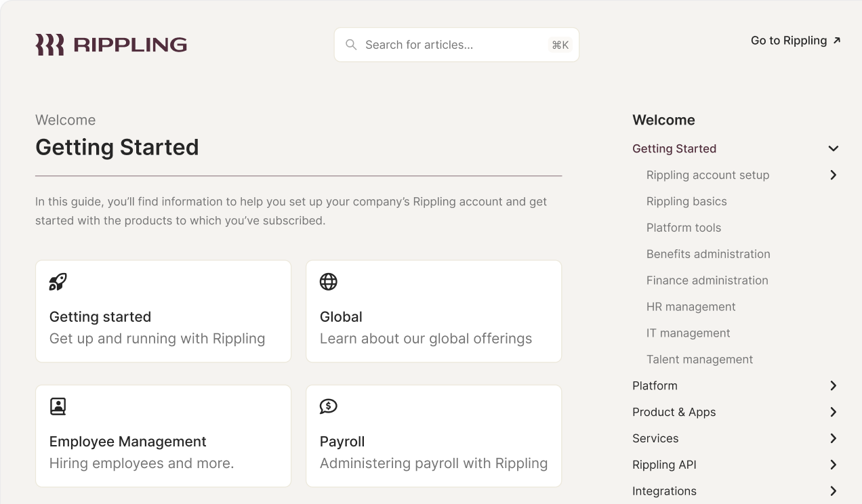Viewport: 862px width, 504px height.
Task: Expand the Platform section chevron
Action: point(834,385)
